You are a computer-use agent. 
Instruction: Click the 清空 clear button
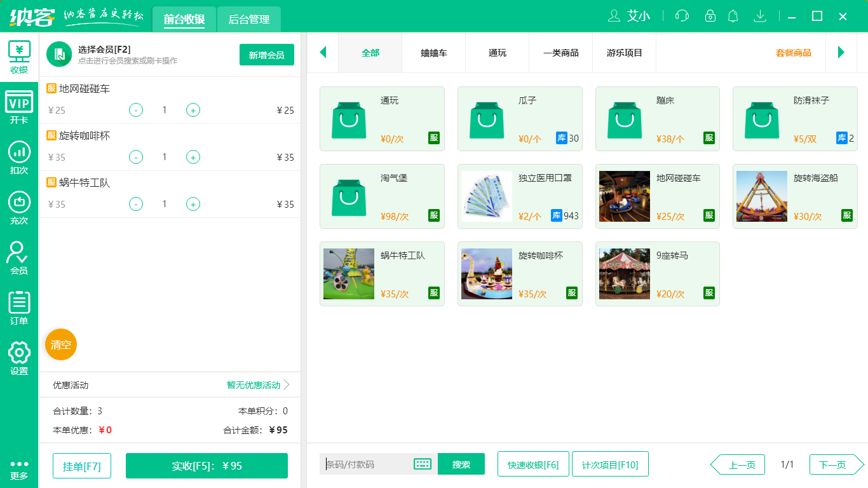pos(60,344)
